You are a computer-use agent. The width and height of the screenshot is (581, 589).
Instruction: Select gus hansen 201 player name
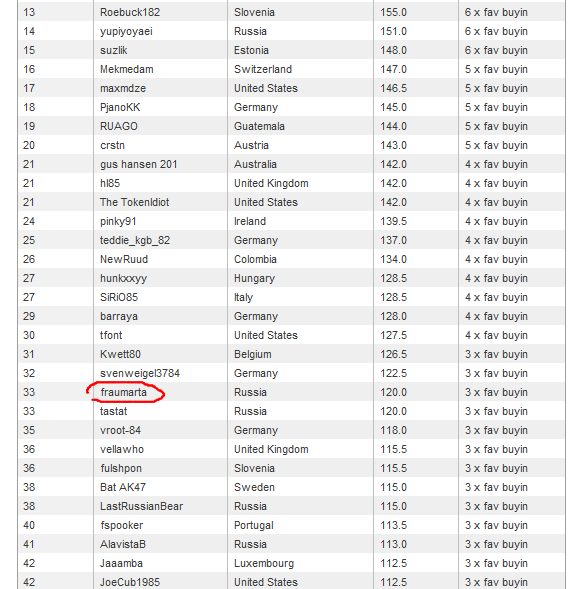coord(139,164)
